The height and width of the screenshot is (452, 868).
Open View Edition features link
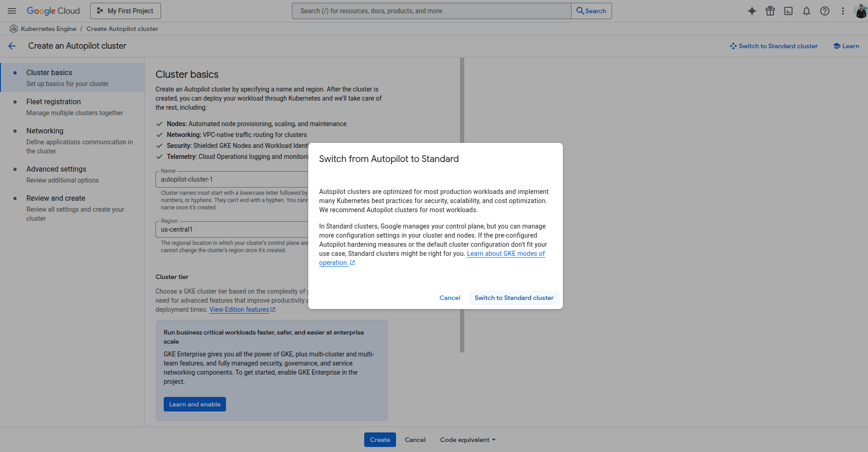(x=242, y=310)
